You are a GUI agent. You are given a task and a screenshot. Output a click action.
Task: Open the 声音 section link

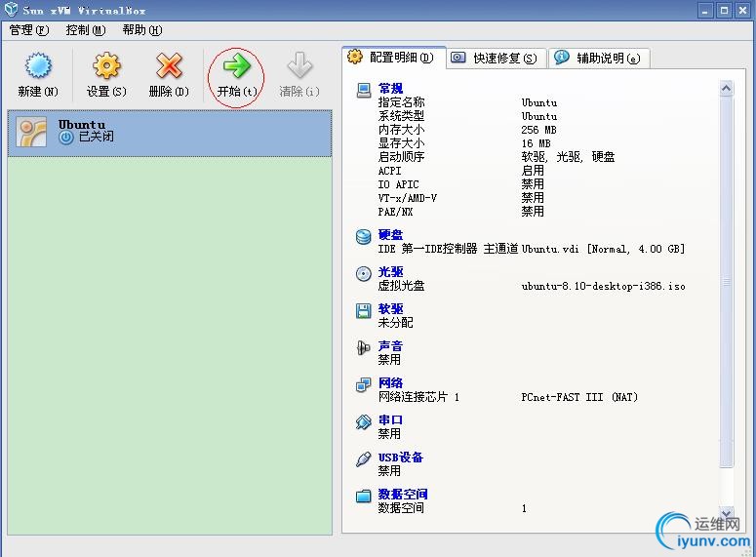[390, 345]
